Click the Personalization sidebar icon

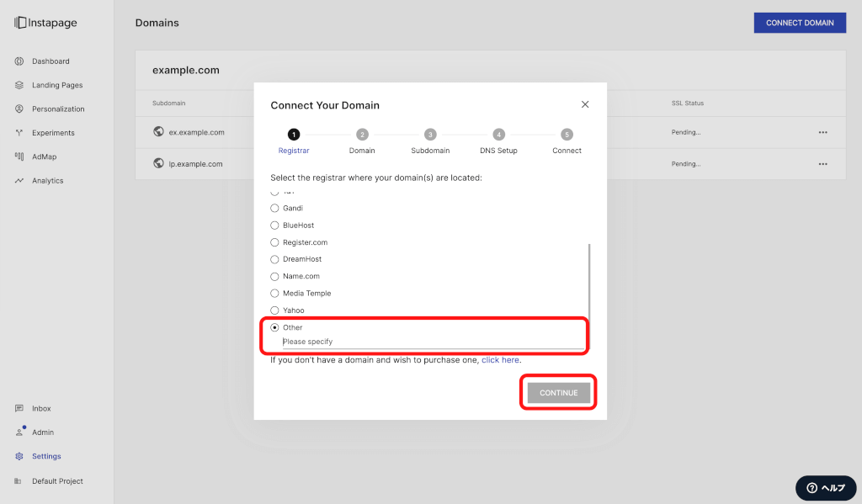[x=19, y=109]
